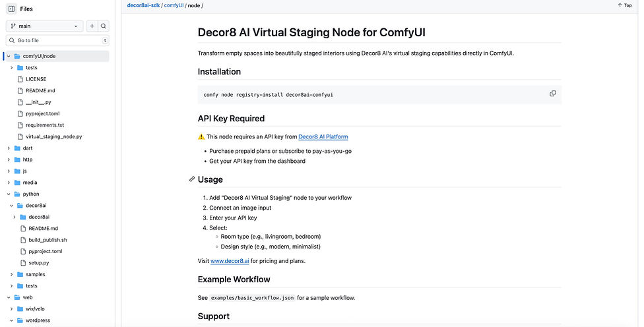Collapse the python folder chevron
The height and width of the screenshot is (327, 644).
point(9,194)
